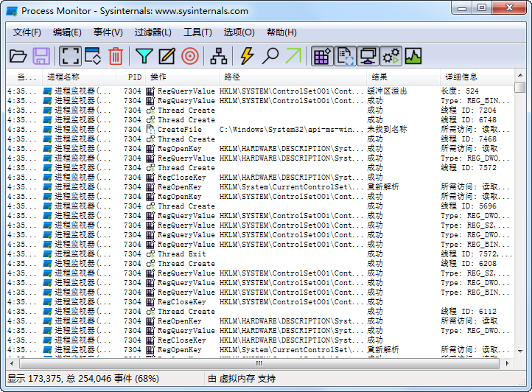532x392 pixels.
Task: Open the 文件(F) menu
Action: point(27,32)
